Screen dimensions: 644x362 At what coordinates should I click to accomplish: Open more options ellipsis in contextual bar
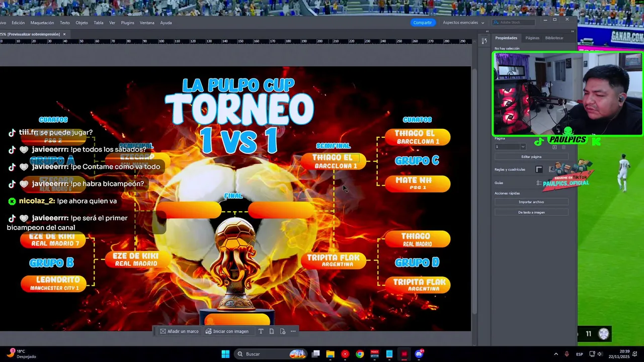293,331
